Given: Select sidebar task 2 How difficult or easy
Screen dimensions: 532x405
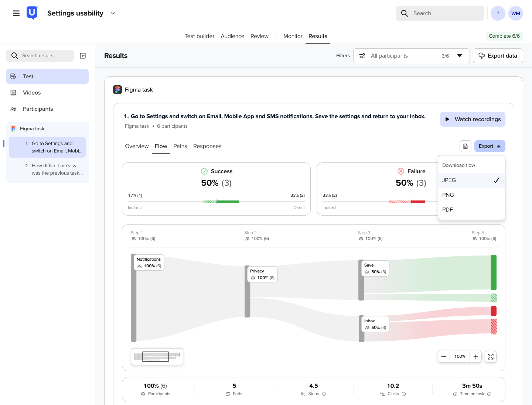Looking at the screenshot, I should point(47,169).
